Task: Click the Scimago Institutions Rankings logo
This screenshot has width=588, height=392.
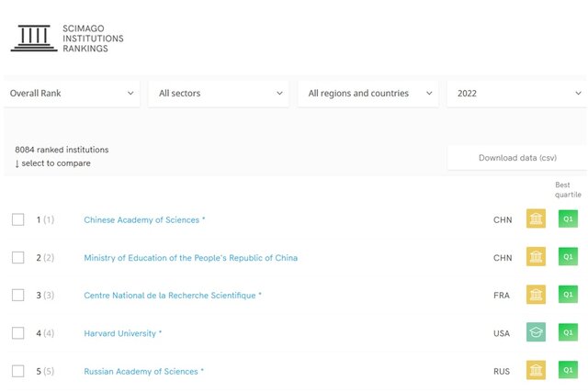Action: (x=66, y=37)
